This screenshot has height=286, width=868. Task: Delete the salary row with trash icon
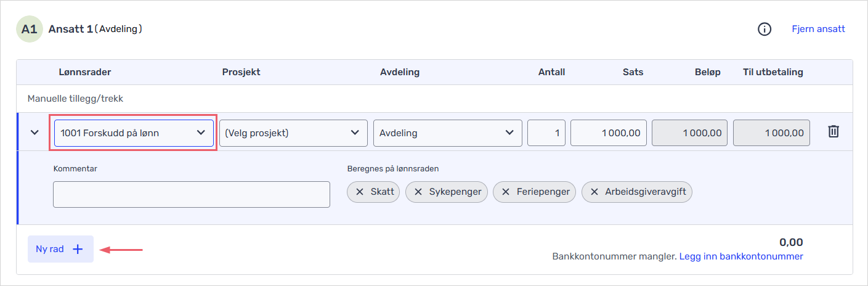[x=833, y=132]
